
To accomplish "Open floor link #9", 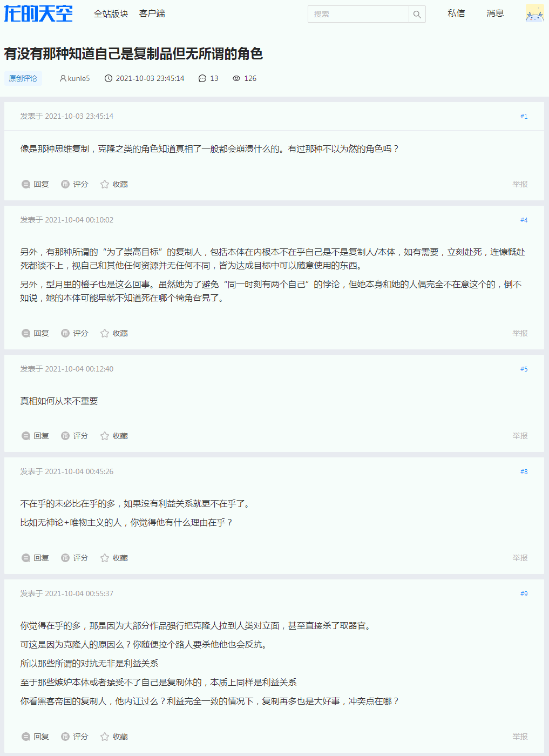I will pyautogui.click(x=524, y=593).
